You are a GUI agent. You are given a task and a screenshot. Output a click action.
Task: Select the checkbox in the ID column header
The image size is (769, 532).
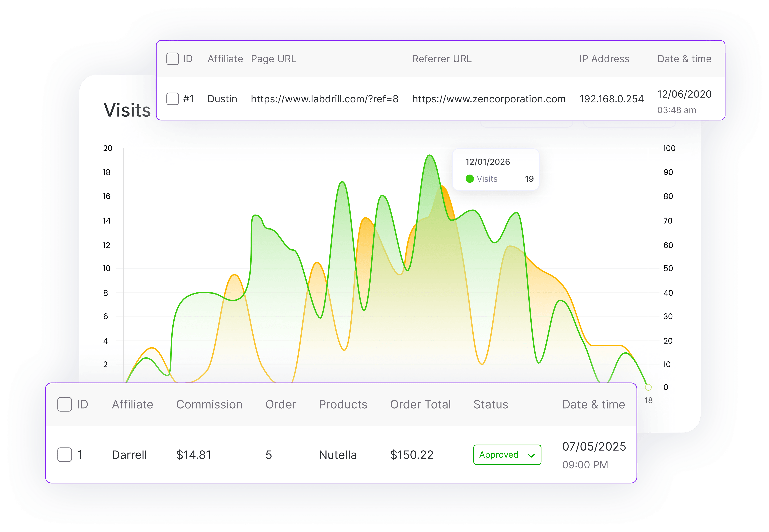[172, 59]
